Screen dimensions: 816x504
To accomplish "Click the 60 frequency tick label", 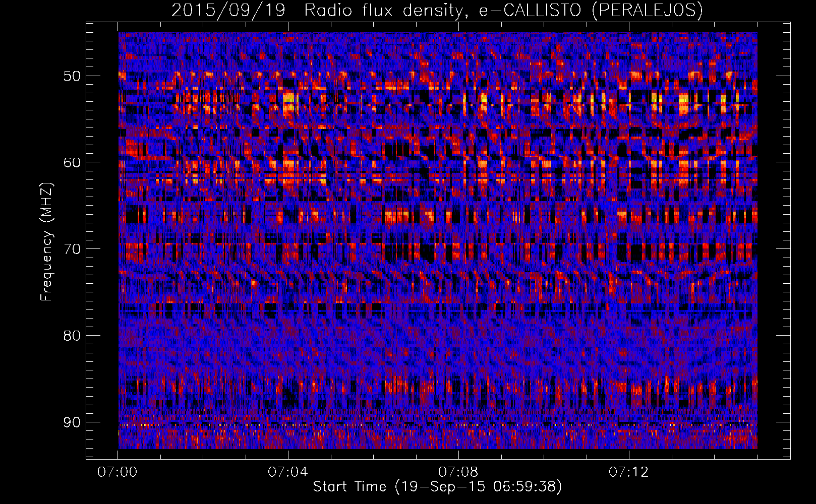I will [x=72, y=162].
